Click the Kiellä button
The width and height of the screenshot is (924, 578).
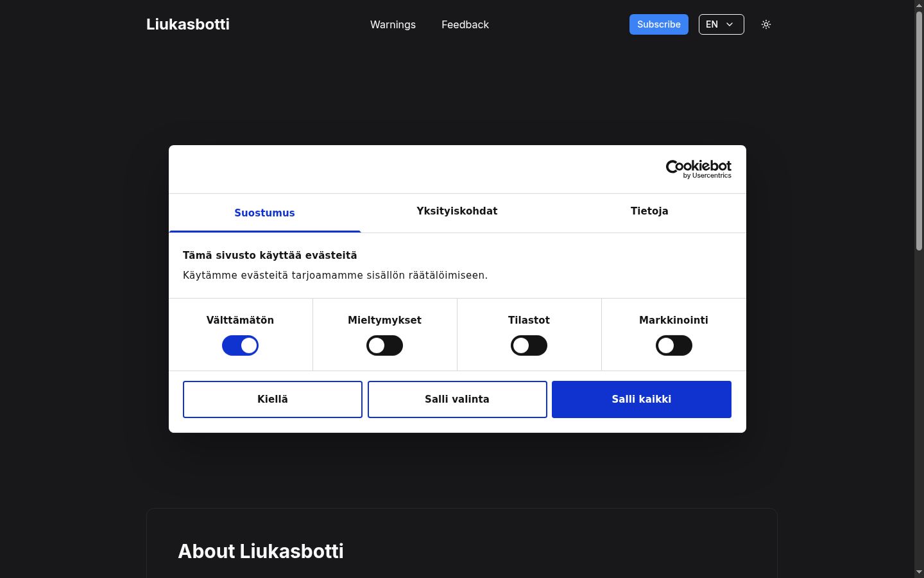pyautogui.click(x=273, y=399)
